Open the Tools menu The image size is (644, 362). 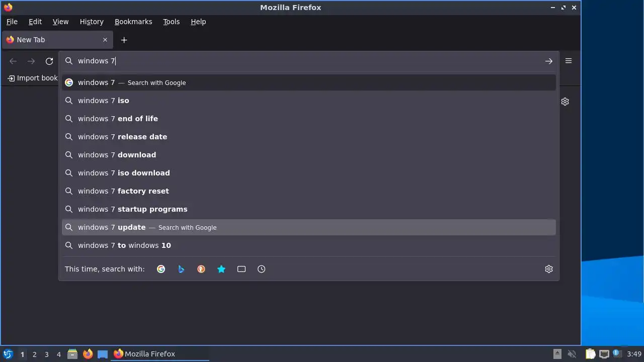click(x=171, y=22)
